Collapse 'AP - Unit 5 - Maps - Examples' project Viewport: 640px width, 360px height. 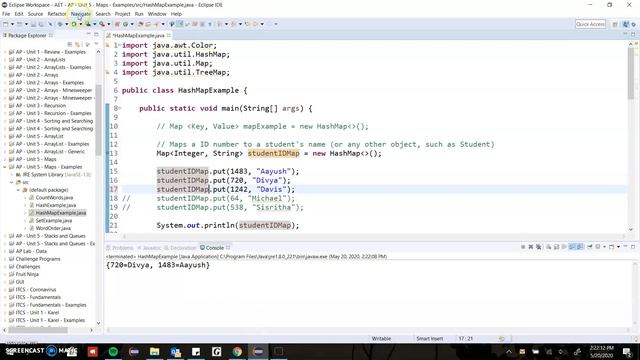coord(5,167)
